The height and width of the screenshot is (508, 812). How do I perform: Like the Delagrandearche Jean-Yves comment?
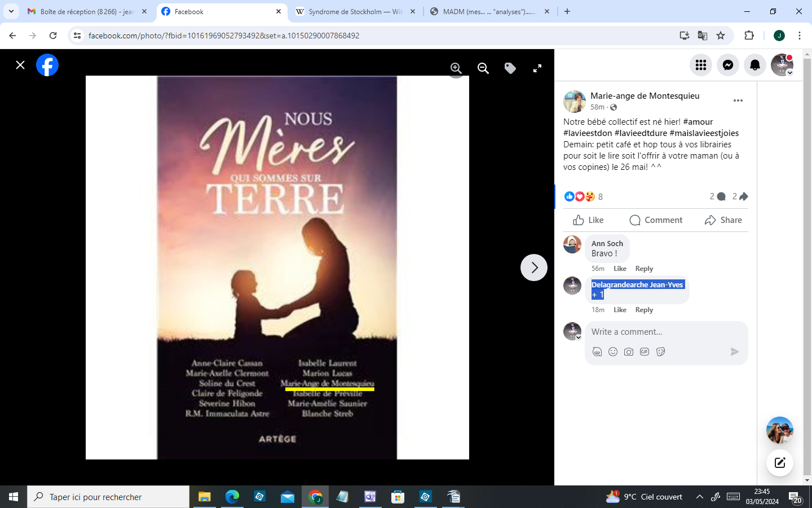(620, 310)
